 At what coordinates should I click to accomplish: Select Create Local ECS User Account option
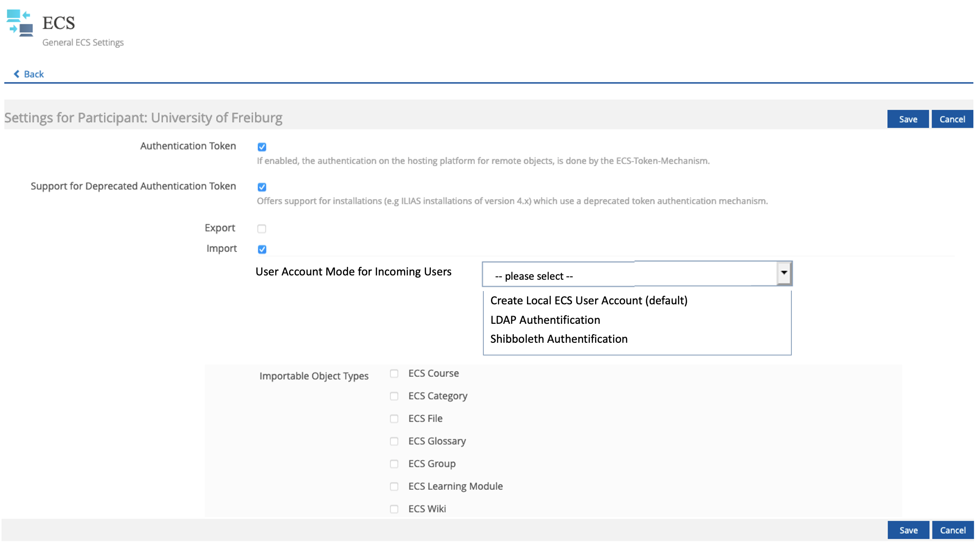click(x=589, y=301)
